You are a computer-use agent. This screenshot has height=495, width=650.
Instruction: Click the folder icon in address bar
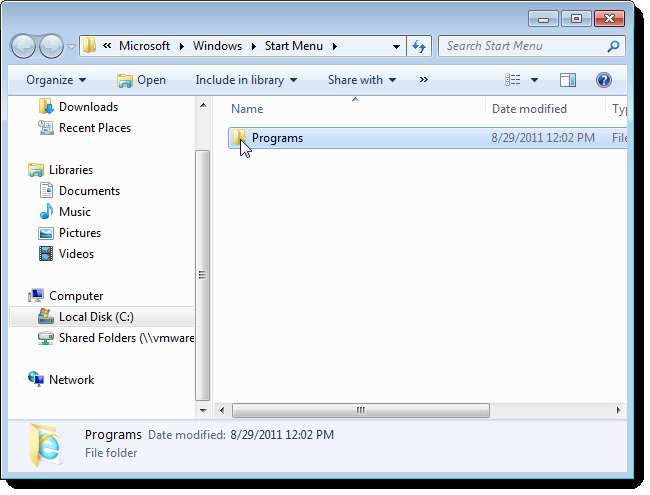pyautogui.click(x=89, y=46)
